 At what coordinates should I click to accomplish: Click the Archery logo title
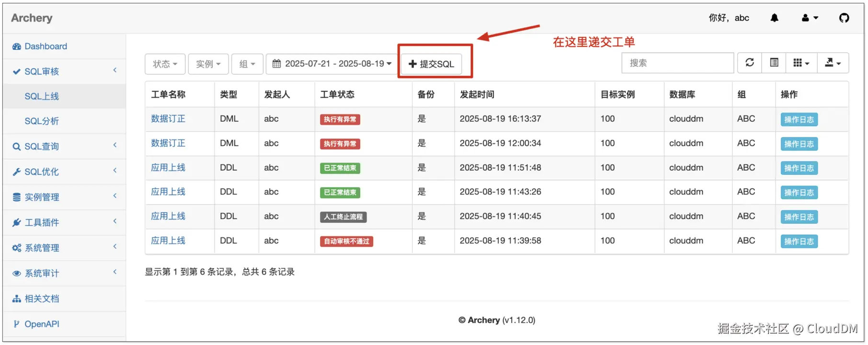(x=32, y=18)
